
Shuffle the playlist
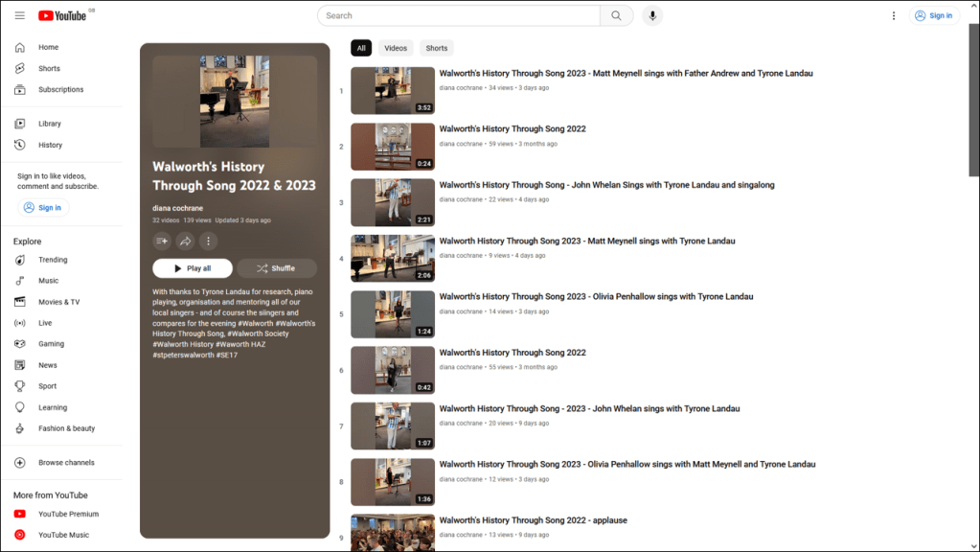[x=276, y=268]
